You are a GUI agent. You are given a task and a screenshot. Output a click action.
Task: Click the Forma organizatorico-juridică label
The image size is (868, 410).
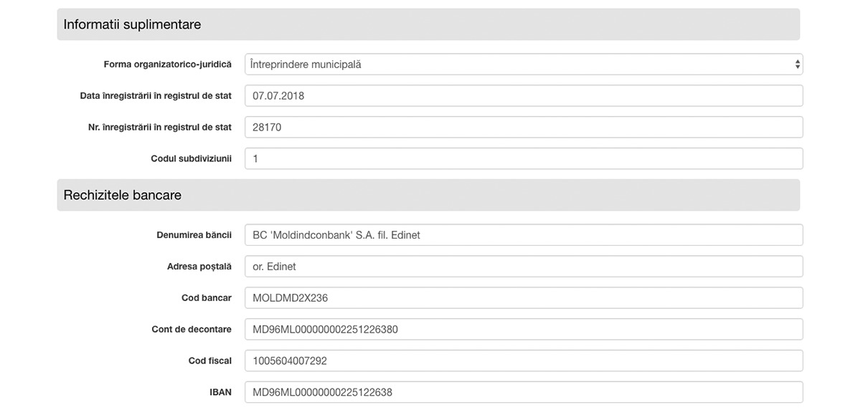tap(168, 65)
